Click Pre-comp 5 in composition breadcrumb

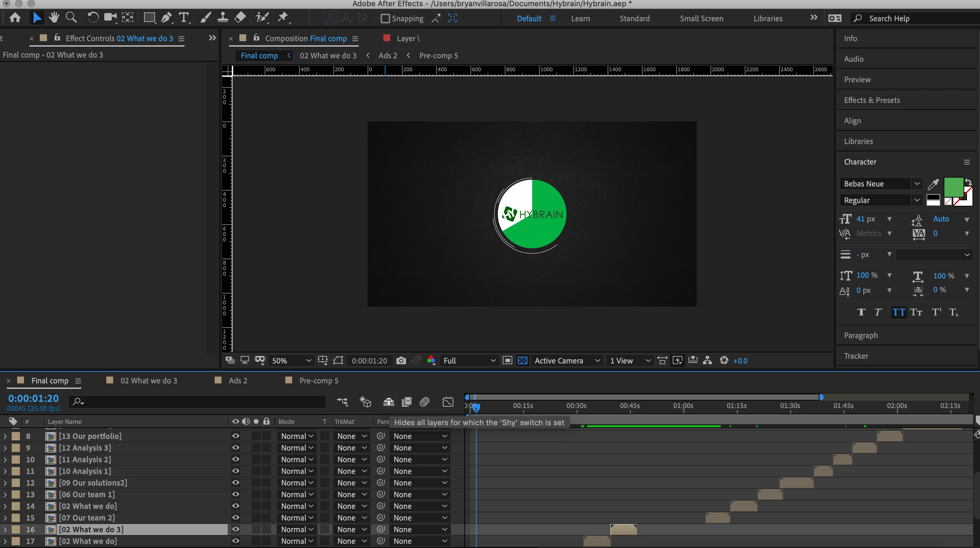click(x=438, y=56)
